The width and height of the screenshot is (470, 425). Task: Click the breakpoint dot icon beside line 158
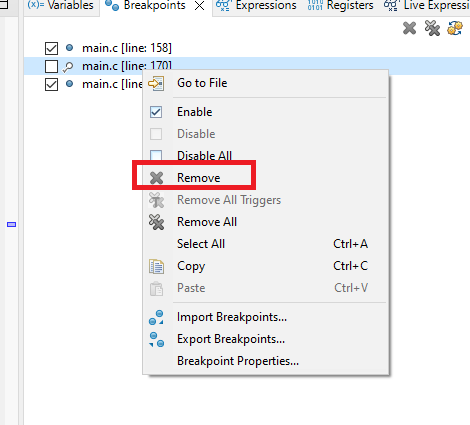tap(69, 48)
